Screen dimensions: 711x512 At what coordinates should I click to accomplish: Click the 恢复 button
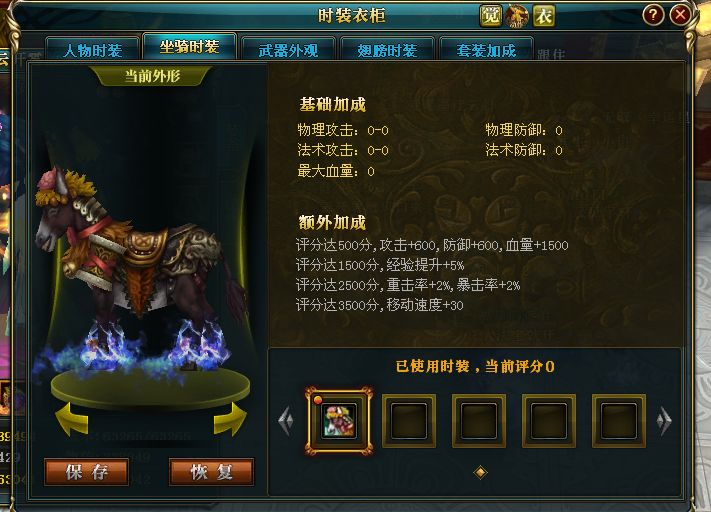click(212, 472)
